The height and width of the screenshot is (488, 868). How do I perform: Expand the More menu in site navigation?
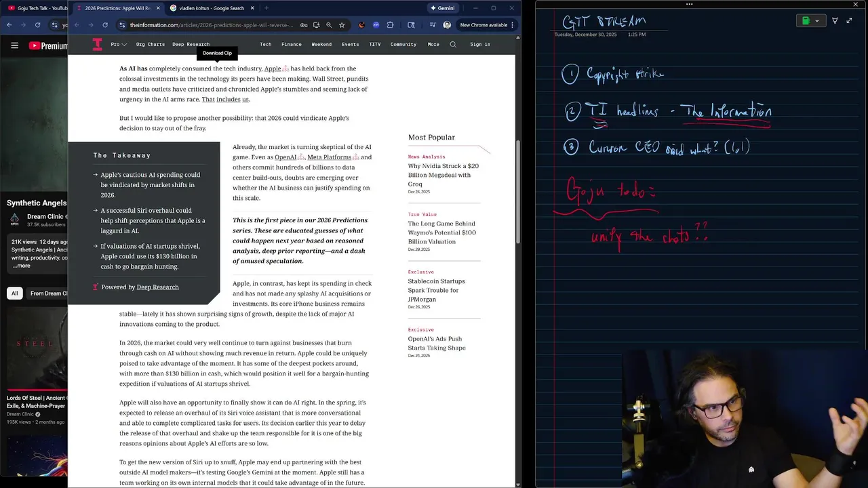pyautogui.click(x=433, y=45)
